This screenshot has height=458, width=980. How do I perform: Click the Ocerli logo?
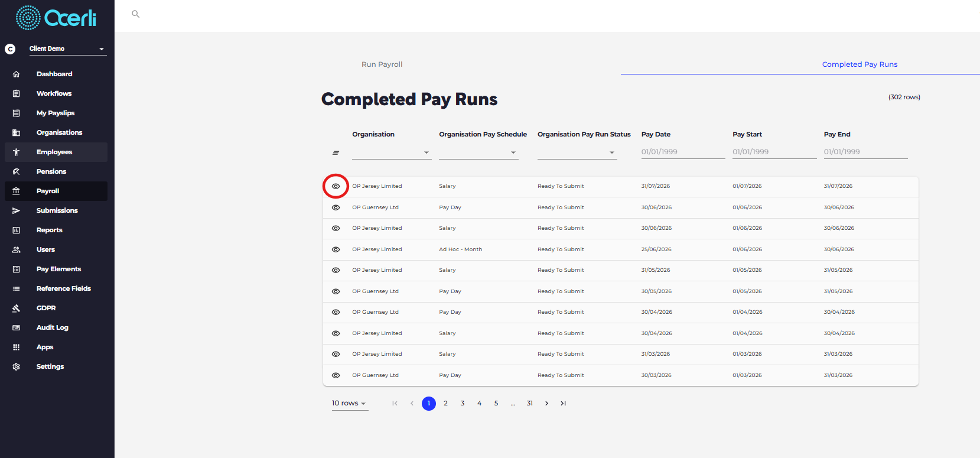pyautogui.click(x=56, y=18)
